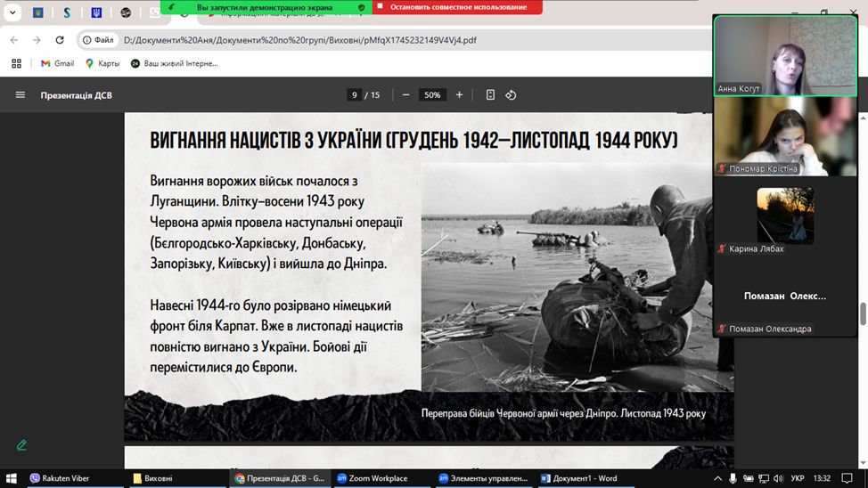Click the fit to page icon

pyautogui.click(x=490, y=95)
